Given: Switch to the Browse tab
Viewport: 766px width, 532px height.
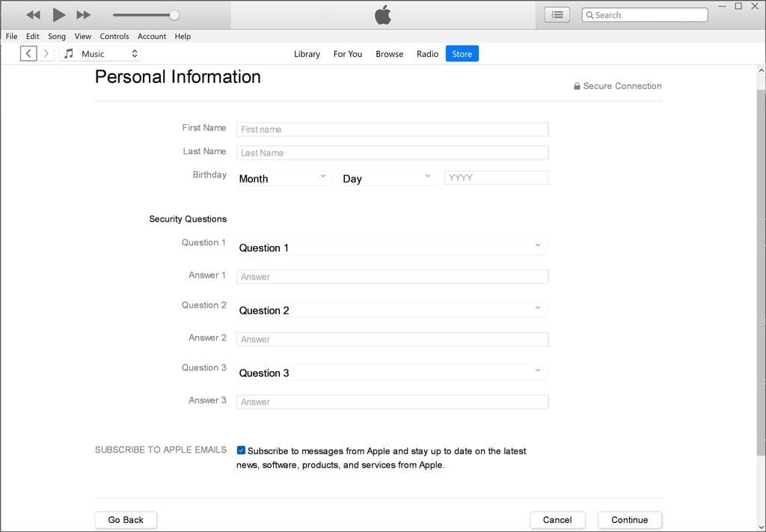Looking at the screenshot, I should [x=389, y=54].
